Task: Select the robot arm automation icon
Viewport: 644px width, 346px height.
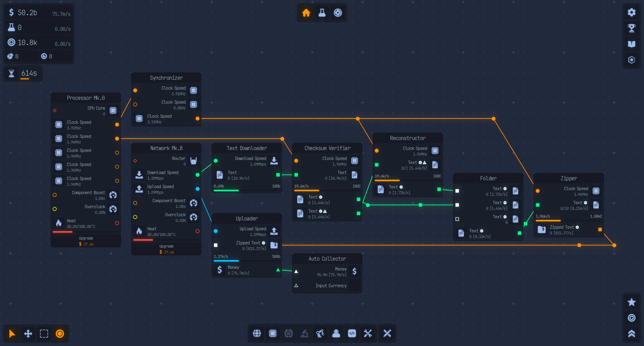Action: [x=320, y=333]
